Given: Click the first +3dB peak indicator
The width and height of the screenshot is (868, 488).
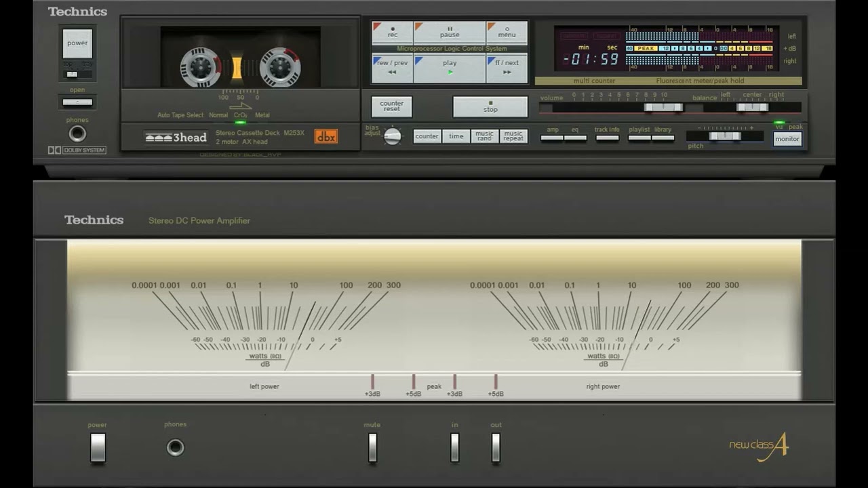Looking at the screenshot, I should tap(372, 382).
